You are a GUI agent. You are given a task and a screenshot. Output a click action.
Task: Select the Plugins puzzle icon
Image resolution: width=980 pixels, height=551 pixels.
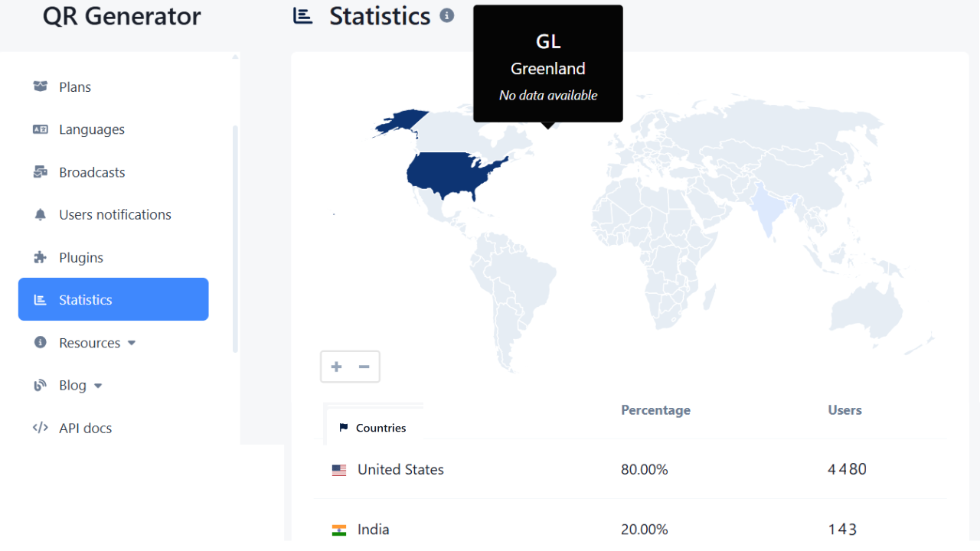point(40,257)
